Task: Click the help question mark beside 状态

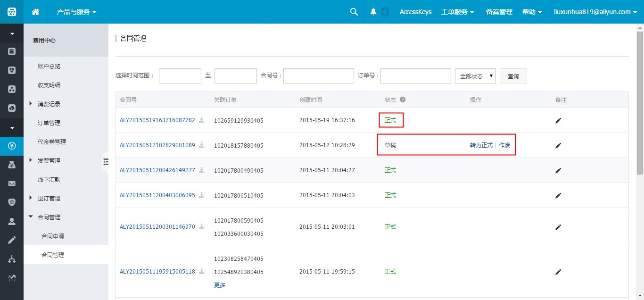Action: [x=403, y=100]
